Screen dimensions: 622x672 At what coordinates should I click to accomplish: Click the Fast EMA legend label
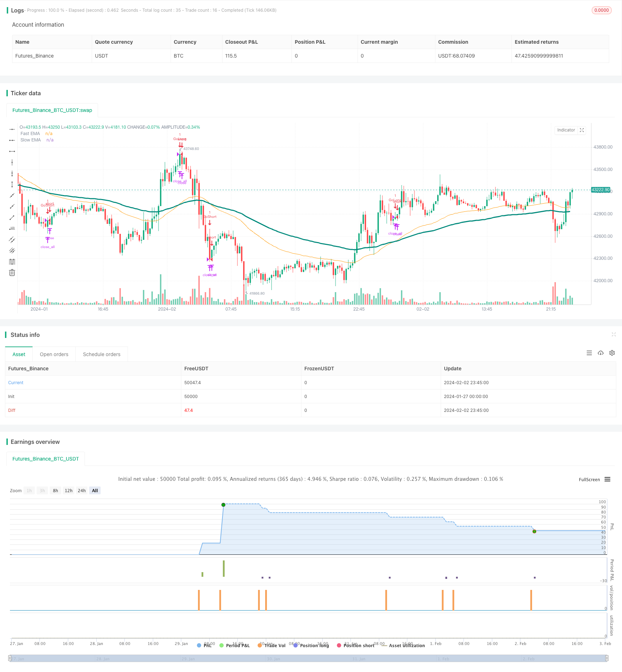coord(30,134)
